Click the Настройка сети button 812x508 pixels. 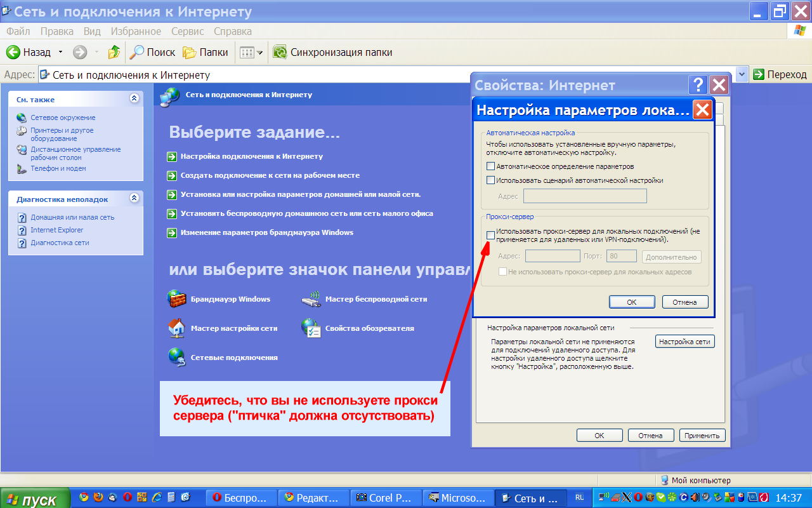point(684,342)
